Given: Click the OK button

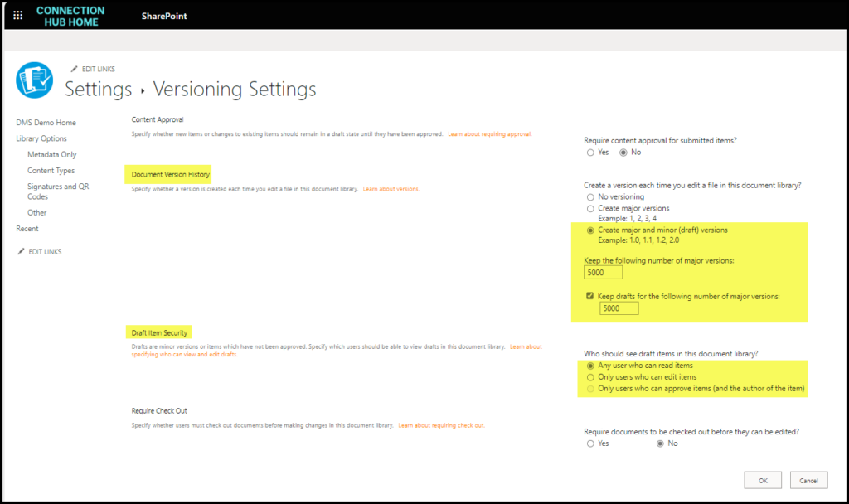Looking at the screenshot, I should (x=763, y=480).
